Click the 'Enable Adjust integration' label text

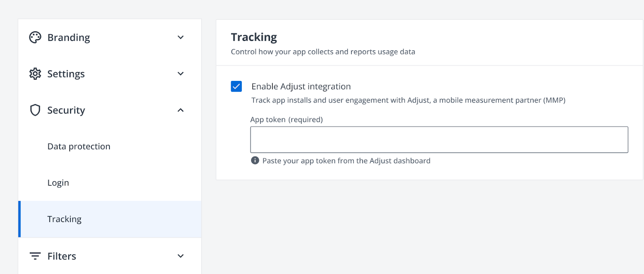tap(301, 87)
